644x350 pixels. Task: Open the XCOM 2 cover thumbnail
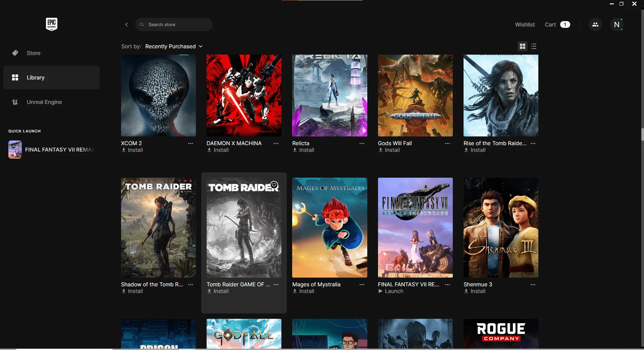click(158, 96)
